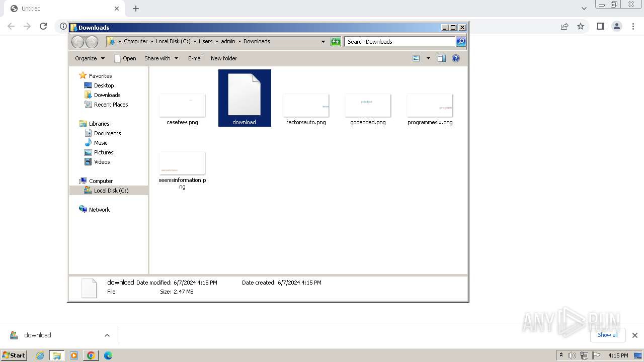644x362 pixels.
Task: Close Chrome's downloads shelf
Action: (635, 335)
